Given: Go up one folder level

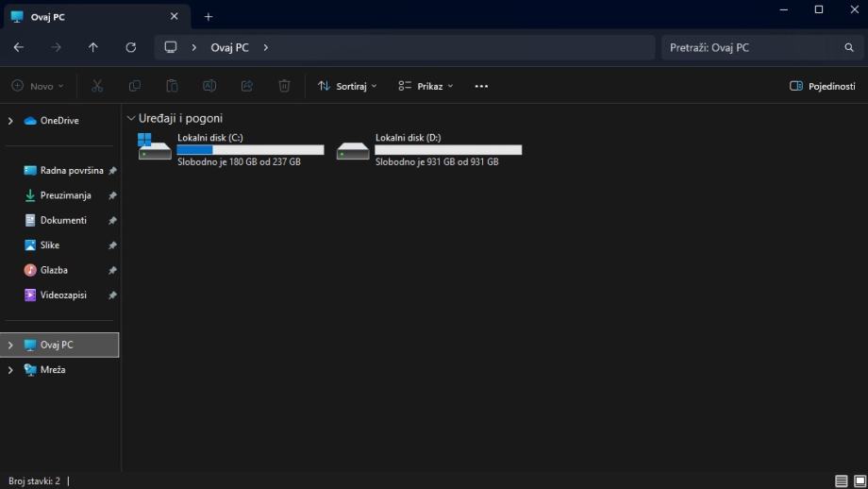Looking at the screenshot, I should 93,47.
